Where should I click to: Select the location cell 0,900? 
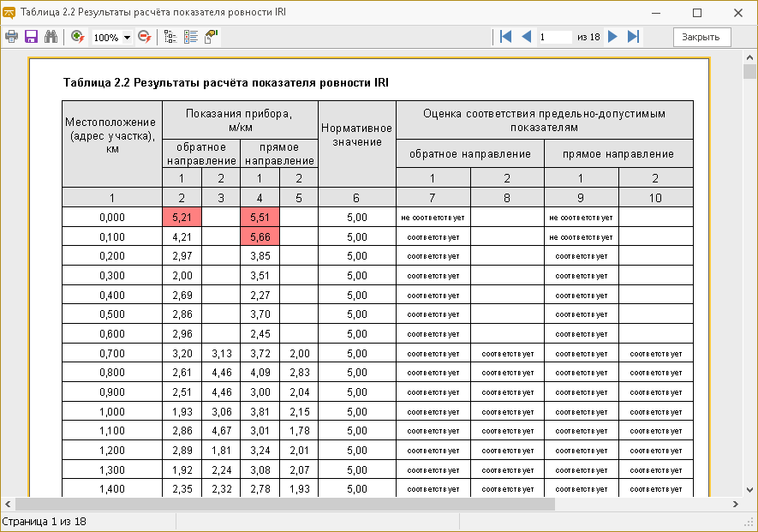tap(112, 392)
